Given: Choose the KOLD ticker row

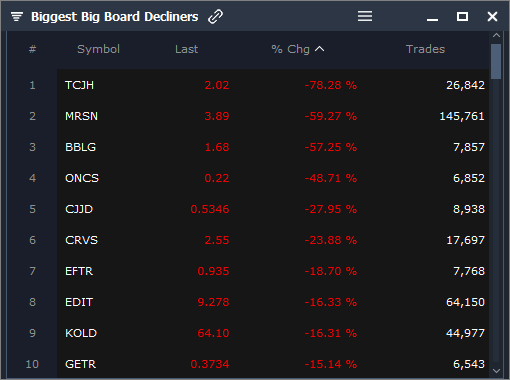Looking at the screenshot, I should (273, 333).
